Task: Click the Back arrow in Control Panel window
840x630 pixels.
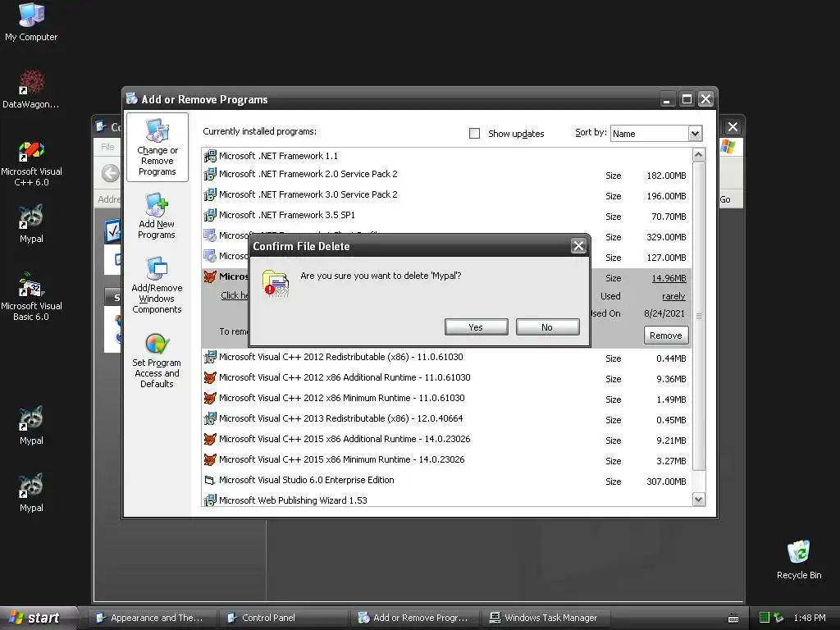Action: (x=111, y=173)
